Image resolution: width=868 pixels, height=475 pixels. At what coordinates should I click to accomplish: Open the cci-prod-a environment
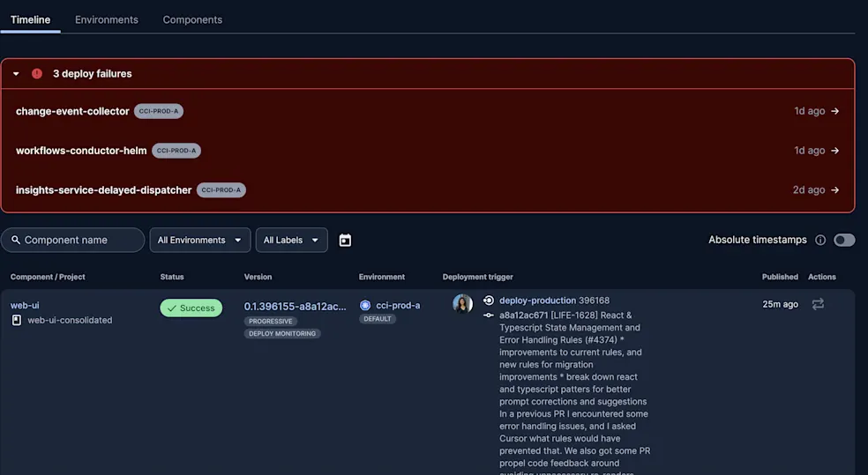(x=398, y=305)
